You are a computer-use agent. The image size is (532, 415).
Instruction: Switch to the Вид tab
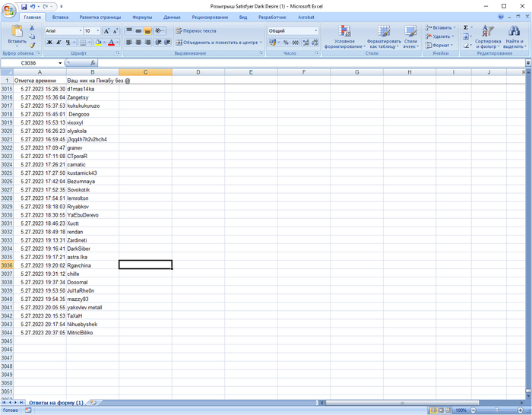243,17
